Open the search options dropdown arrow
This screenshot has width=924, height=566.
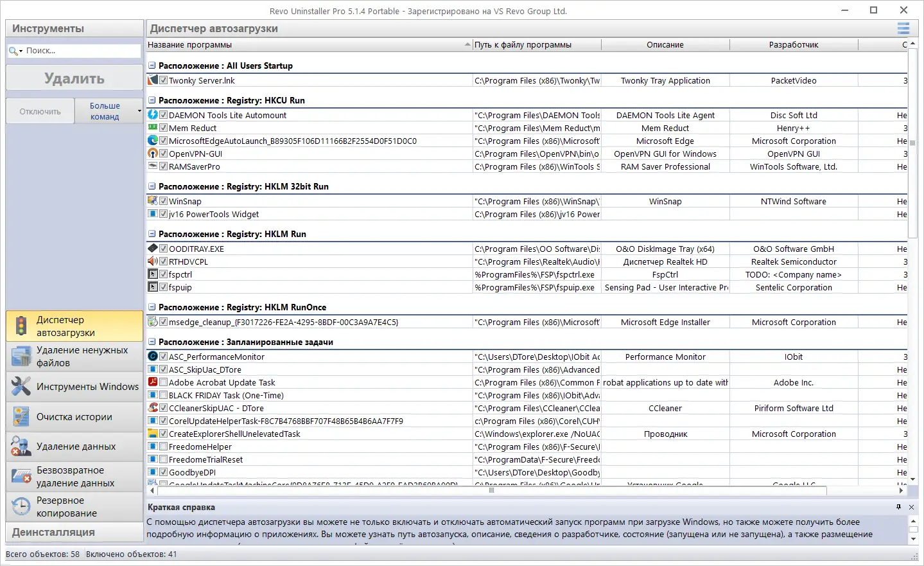(x=21, y=51)
